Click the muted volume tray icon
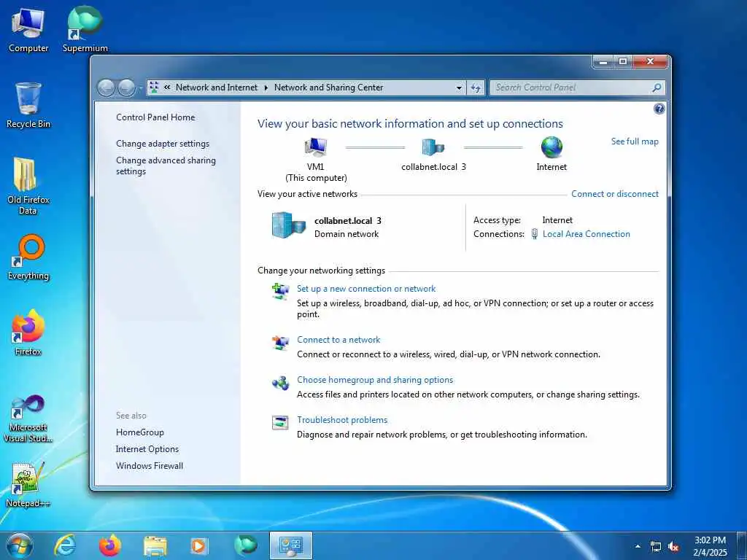The height and width of the screenshot is (560, 747). (673, 547)
